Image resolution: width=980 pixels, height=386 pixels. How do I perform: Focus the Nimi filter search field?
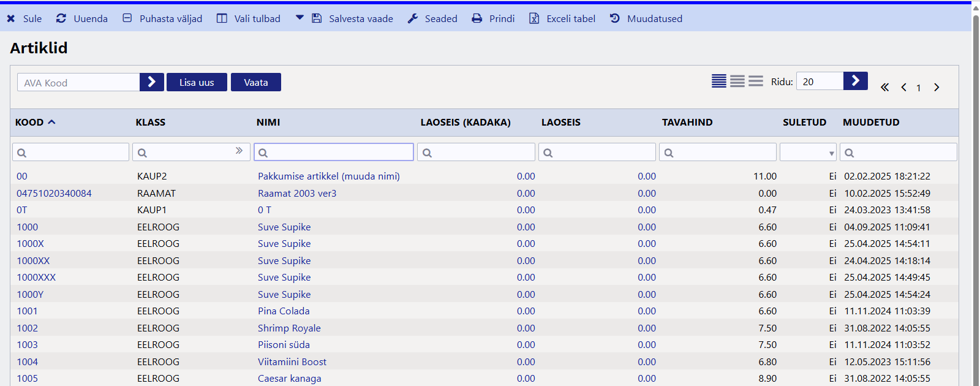point(334,153)
